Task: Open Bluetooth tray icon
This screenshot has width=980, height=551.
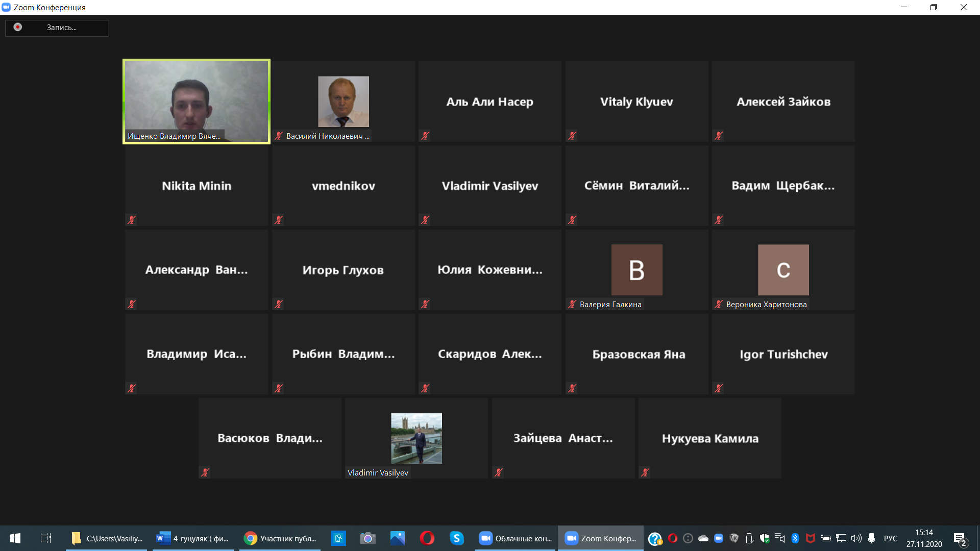Action: click(x=795, y=538)
